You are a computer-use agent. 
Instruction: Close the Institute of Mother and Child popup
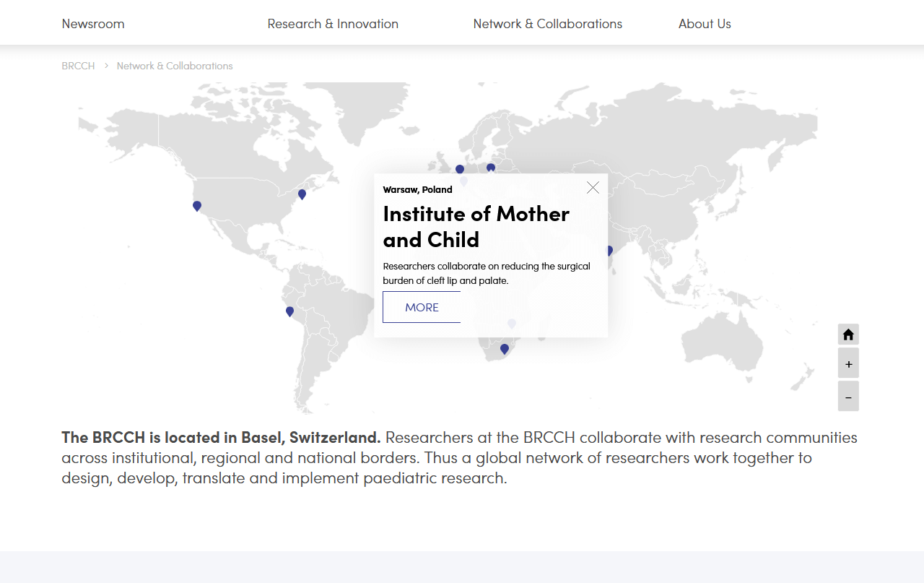coord(593,188)
